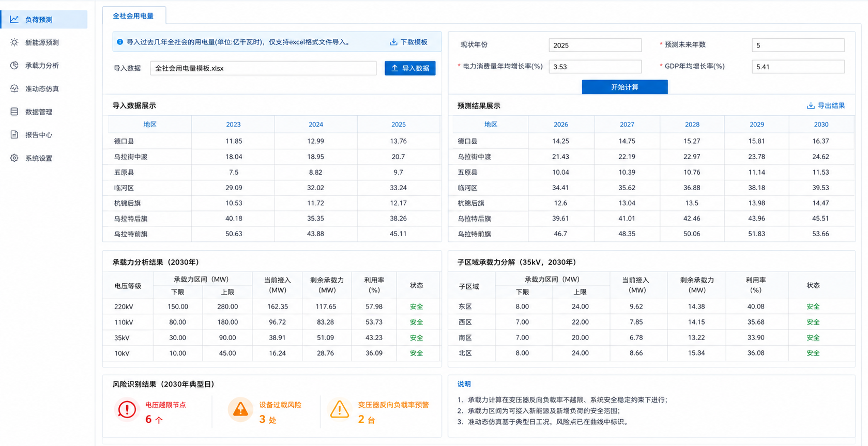Viewport: 868px width, 446px height.
Task: Click 五原县 in the forecast results table
Action: (467, 172)
